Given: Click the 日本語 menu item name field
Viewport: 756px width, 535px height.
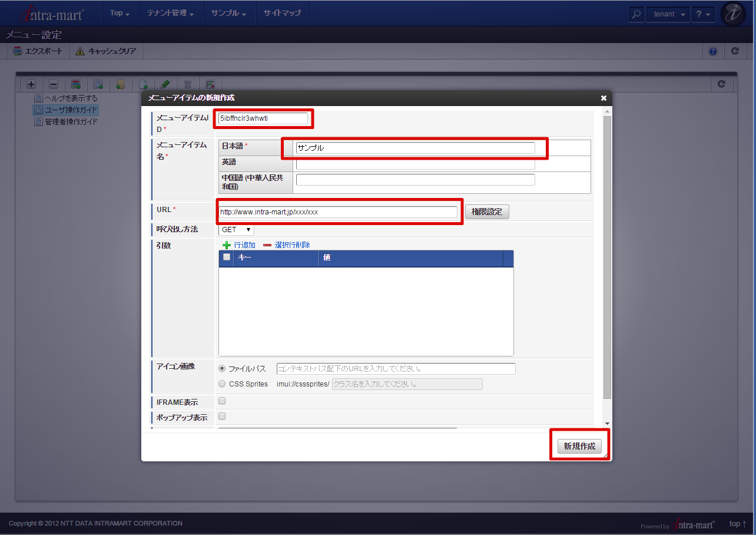Looking at the screenshot, I should click(x=415, y=148).
